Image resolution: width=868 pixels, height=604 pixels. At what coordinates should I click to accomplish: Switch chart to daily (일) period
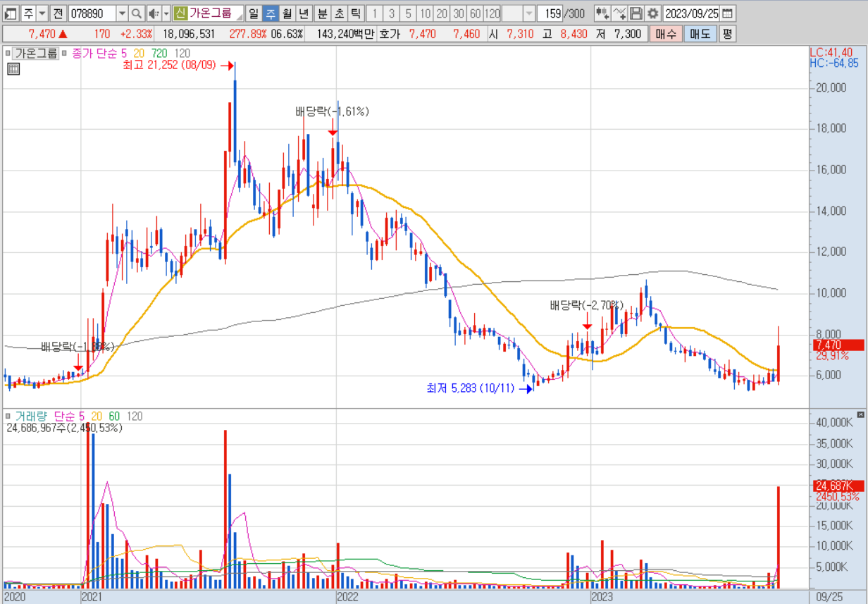click(254, 13)
